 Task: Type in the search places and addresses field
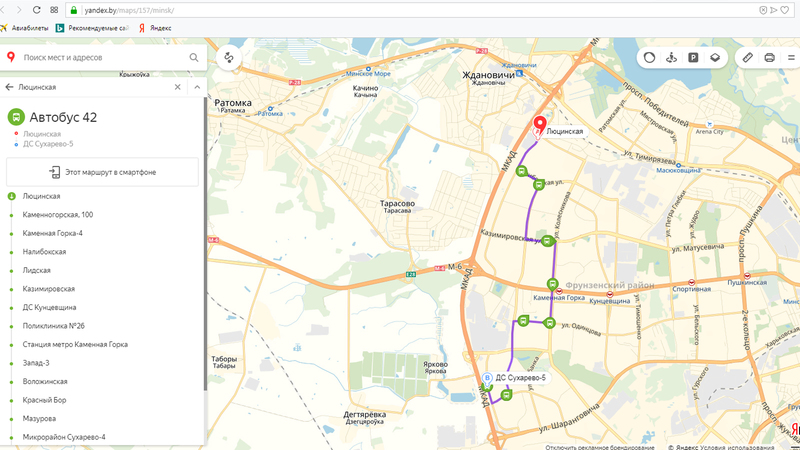point(100,58)
